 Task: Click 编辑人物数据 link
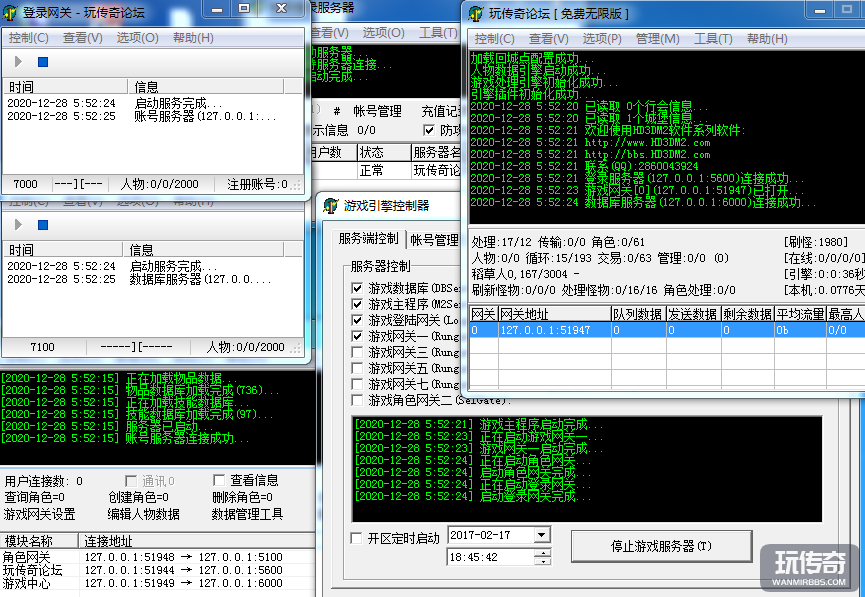[x=143, y=514]
